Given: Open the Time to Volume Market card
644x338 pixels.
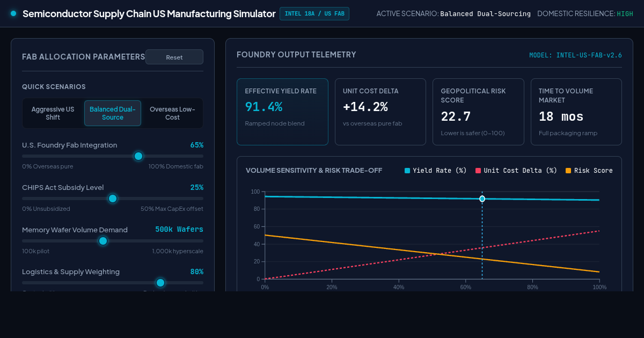Looking at the screenshot, I should (576, 112).
